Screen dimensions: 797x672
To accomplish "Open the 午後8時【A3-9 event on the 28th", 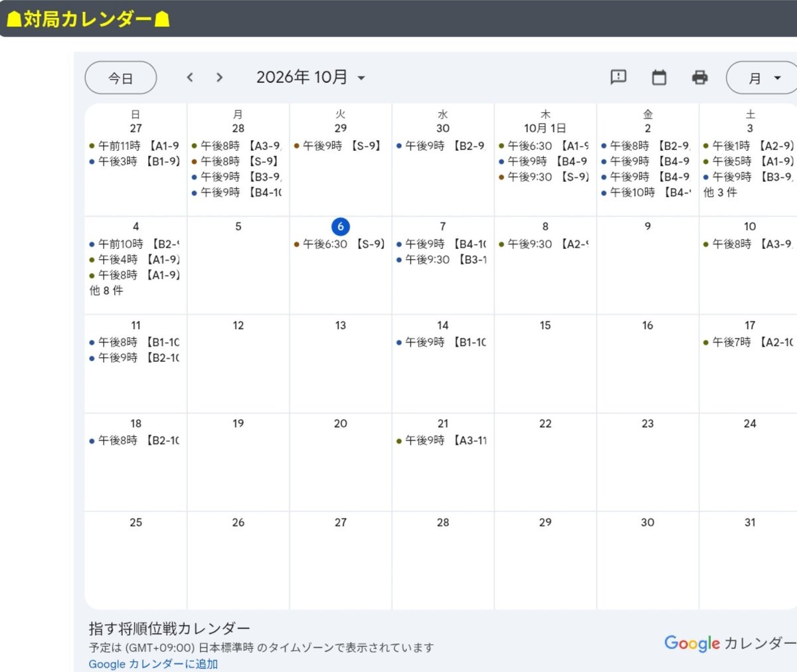I will tap(238, 146).
